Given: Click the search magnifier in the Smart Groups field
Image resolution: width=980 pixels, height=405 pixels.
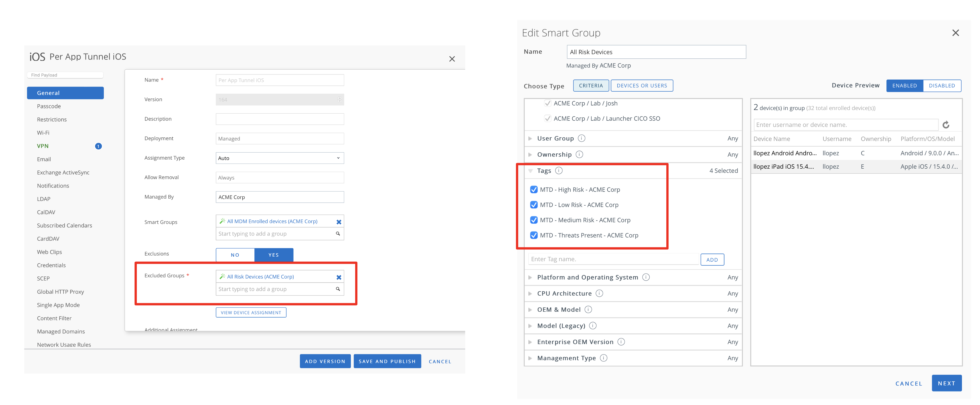Looking at the screenshot, I should 337,234.
